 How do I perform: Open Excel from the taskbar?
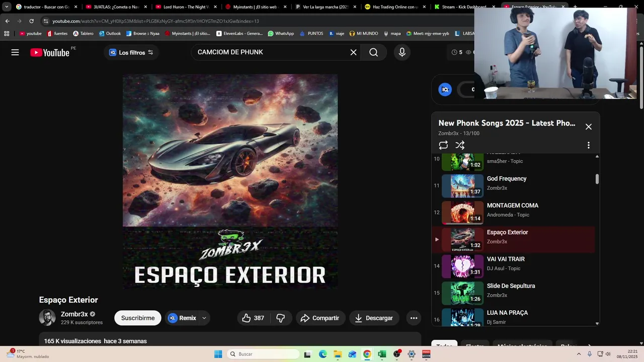pyautogui.click(x=382, y=354)
